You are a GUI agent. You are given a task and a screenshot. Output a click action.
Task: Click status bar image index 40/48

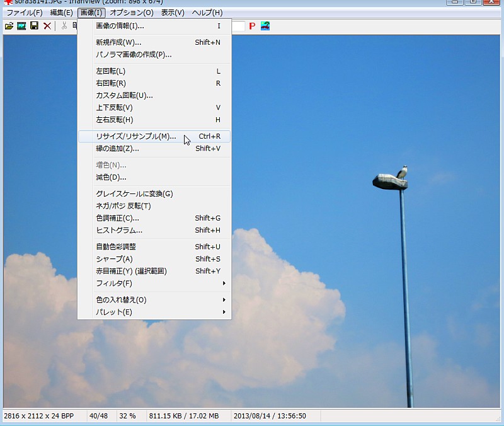point(98,416)
